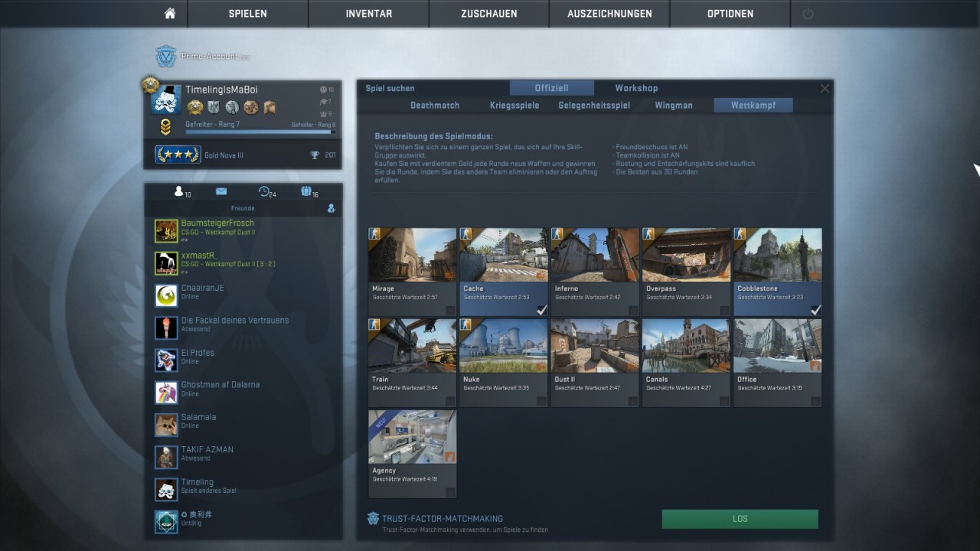Click the Gefreiter rank chevron icon
Image resolution: width=980 pixels, height=551 pixels.
click(165, 127)
